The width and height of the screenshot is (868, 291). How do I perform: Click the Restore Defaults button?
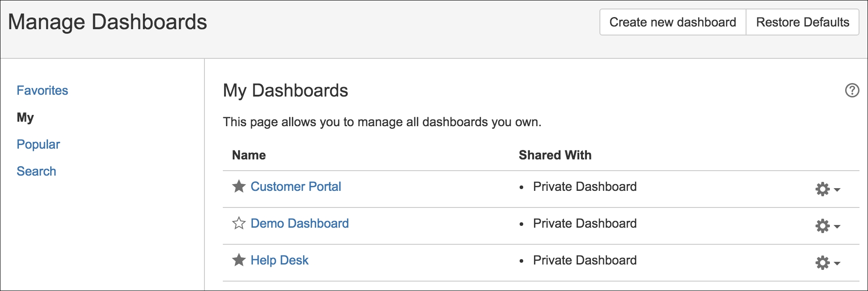tap(803, 22)
